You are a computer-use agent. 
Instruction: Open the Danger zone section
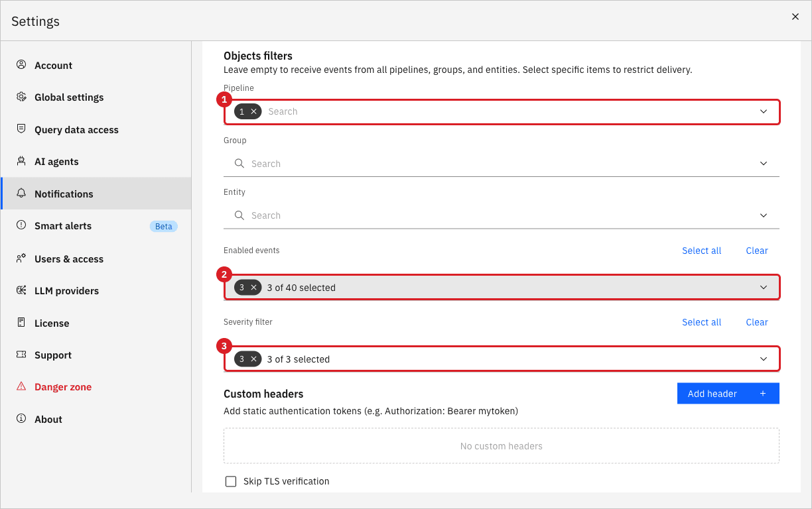point(96,386)
